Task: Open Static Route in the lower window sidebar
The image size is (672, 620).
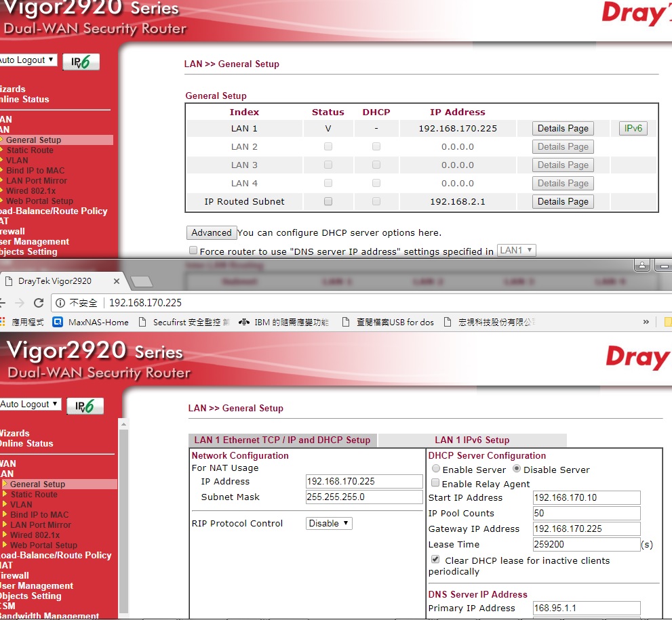Action: (x=34, y=494)
